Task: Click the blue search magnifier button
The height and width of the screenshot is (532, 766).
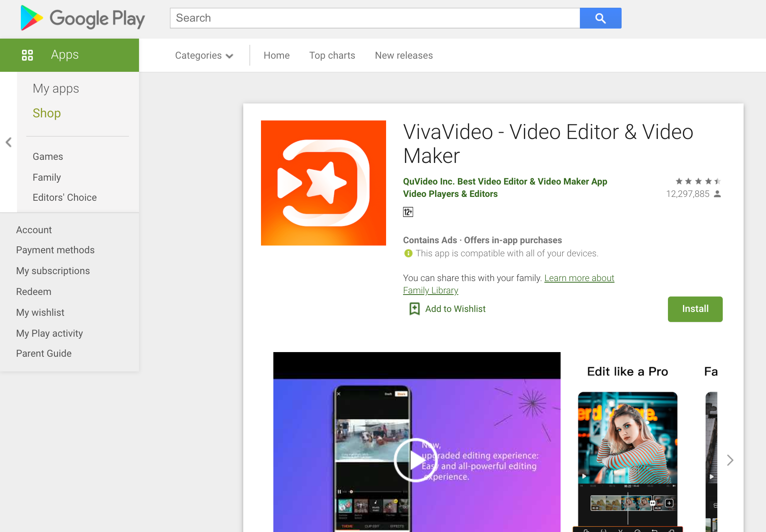Action: point(600,18)
